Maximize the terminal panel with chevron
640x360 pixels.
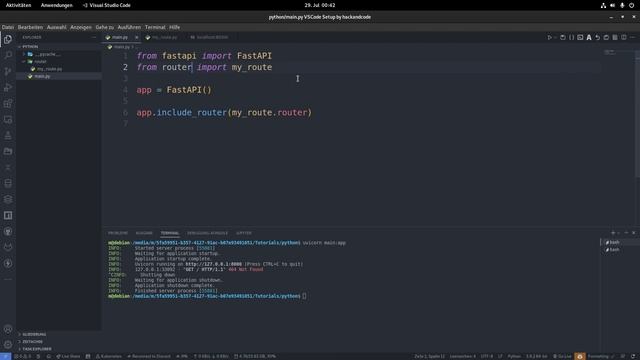(x=627, y=233)
